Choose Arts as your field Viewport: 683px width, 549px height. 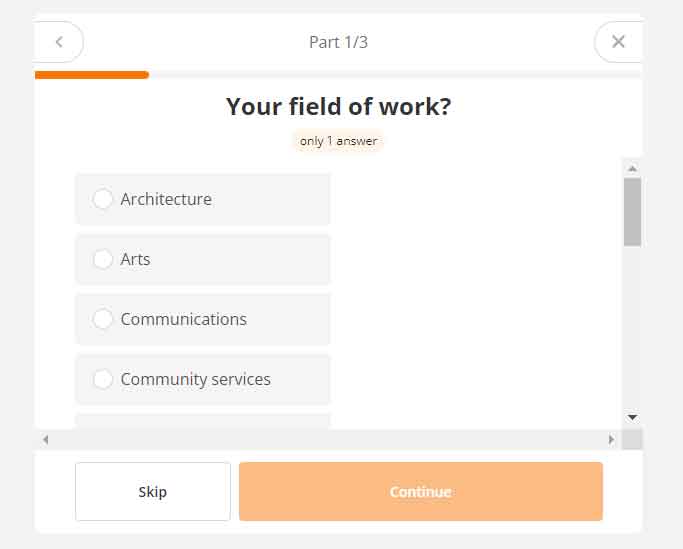point(103,259)
